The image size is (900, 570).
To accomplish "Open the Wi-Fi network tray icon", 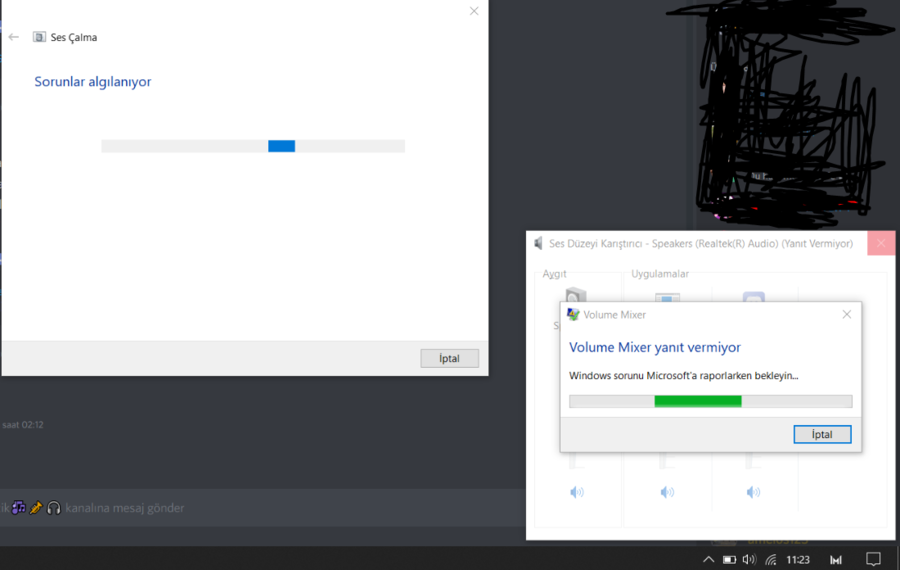I will click(771, 559).
